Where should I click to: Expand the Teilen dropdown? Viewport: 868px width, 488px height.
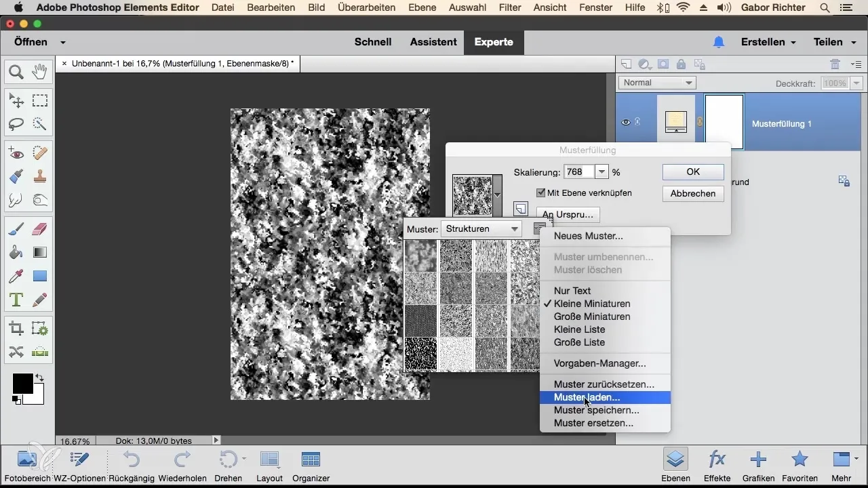coord(855,42)
